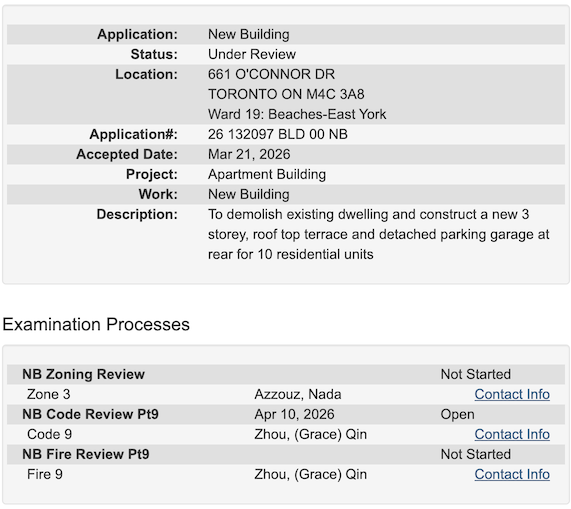Click the Zone 3 row label
The image size is (571, 509).
(x=48, y=394)
